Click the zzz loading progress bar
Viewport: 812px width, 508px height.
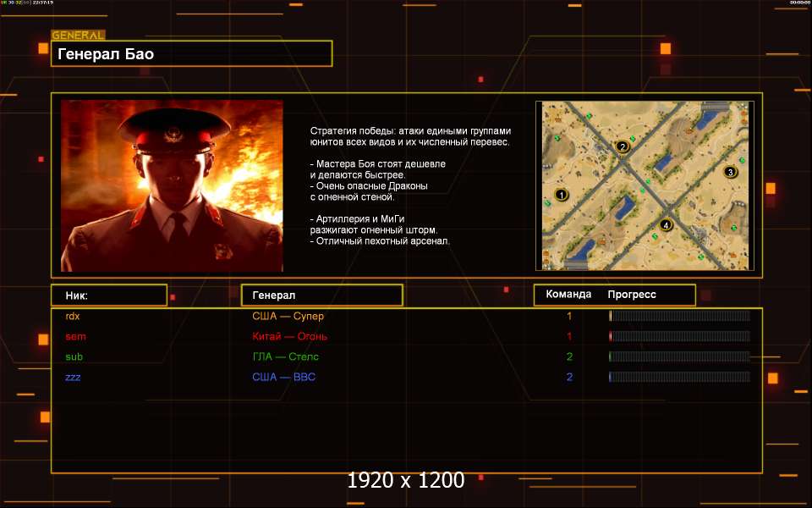(679, 377)
